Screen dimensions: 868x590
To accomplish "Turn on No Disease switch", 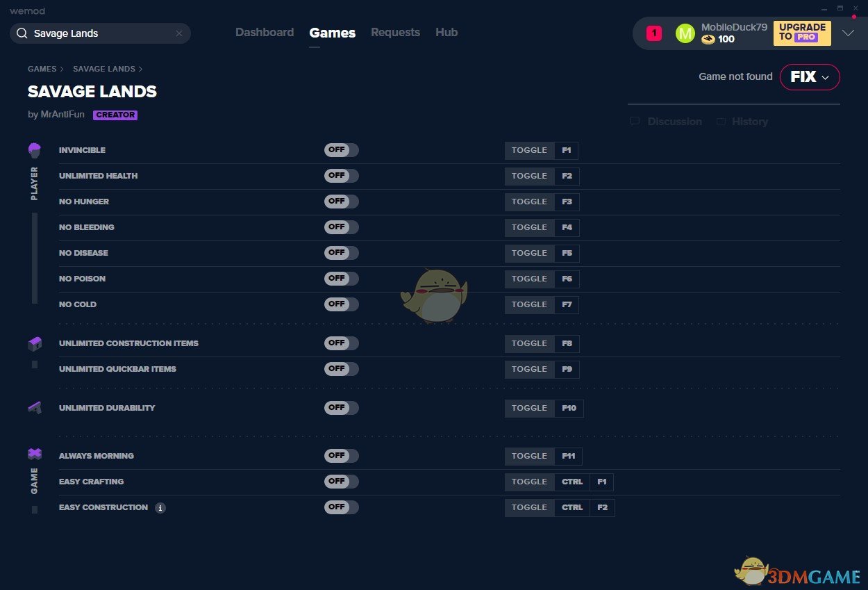I will pos(341,253).
